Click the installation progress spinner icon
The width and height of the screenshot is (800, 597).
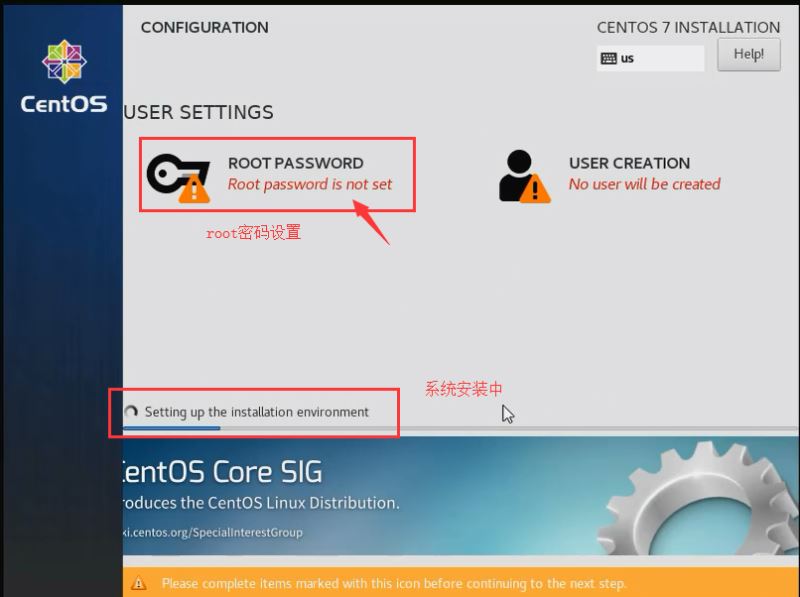pyautogui.click(x=131, y=411)
